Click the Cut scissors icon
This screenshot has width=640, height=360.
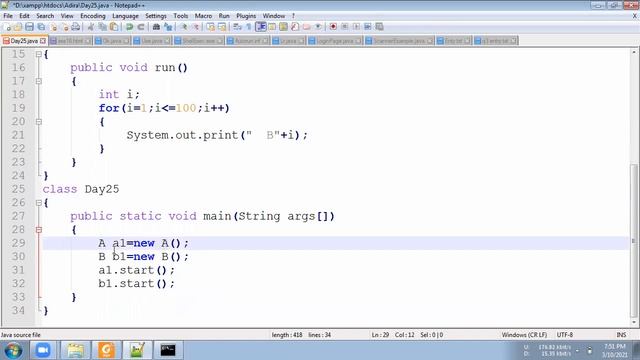[91, 27]
